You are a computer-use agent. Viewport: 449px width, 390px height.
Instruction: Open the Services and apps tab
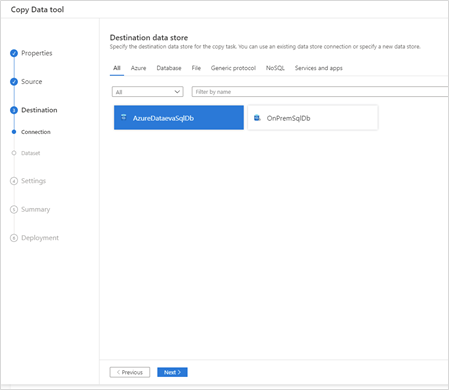coord(319,68)
